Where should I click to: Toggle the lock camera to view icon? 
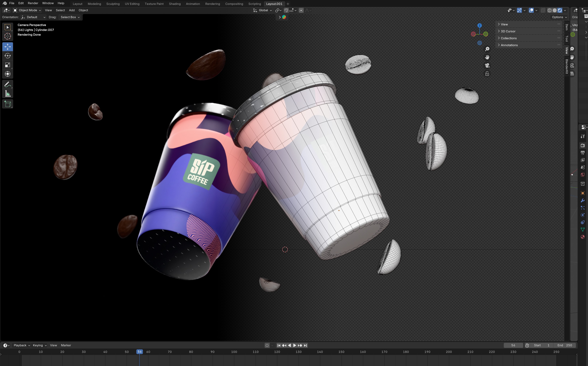(487, 74)
